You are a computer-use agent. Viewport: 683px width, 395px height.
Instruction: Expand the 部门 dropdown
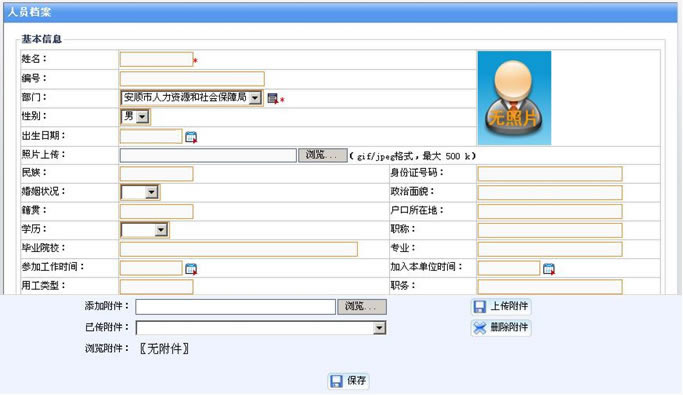pos(255,98)
